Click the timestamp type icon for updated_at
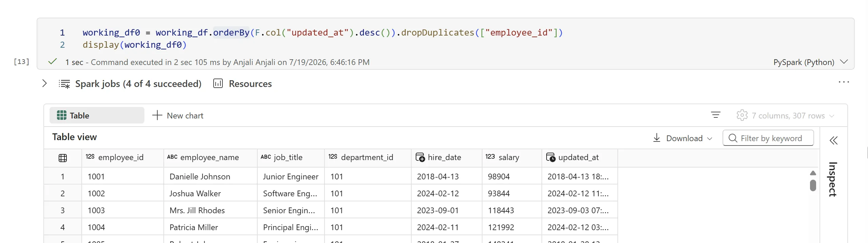The image size is (868, 243). point(551,158)
